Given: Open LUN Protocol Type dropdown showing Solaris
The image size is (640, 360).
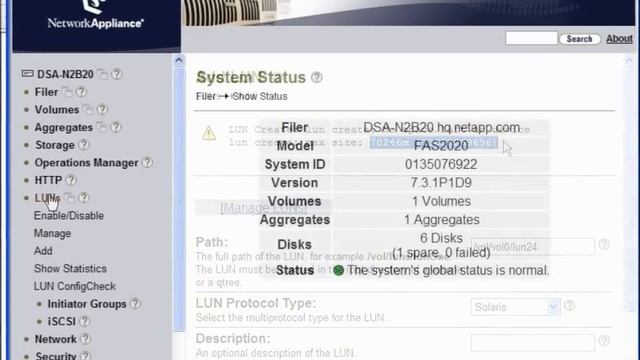Looking at the screenshot, I should click(516, 307).
